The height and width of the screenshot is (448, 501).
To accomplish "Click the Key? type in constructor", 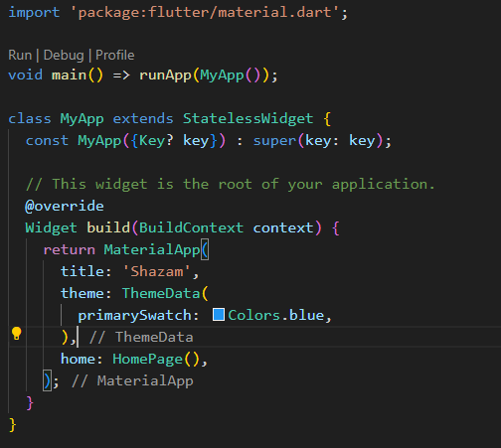I will point(156,141).
